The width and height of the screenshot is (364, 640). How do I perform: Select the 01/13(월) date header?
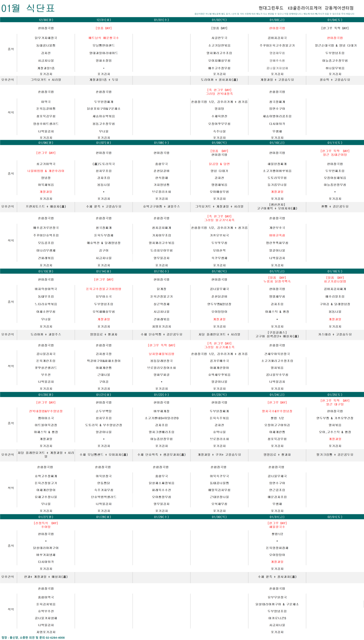(46, 271)
